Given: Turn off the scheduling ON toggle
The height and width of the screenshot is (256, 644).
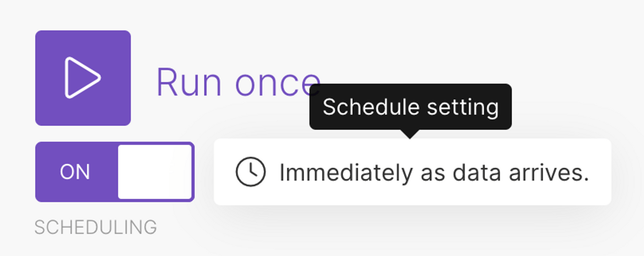Looking at the screenshot, I should point(115,172).
